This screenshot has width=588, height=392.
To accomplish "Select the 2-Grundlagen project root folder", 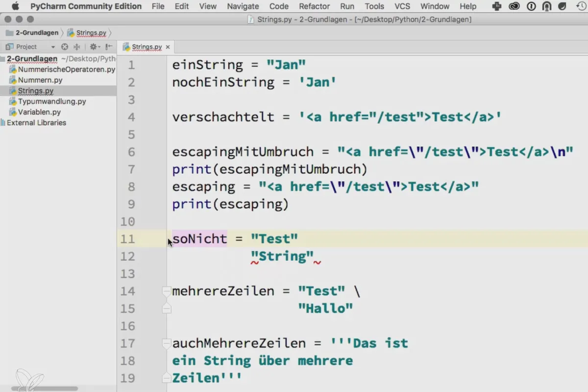I will pos(32,58).
